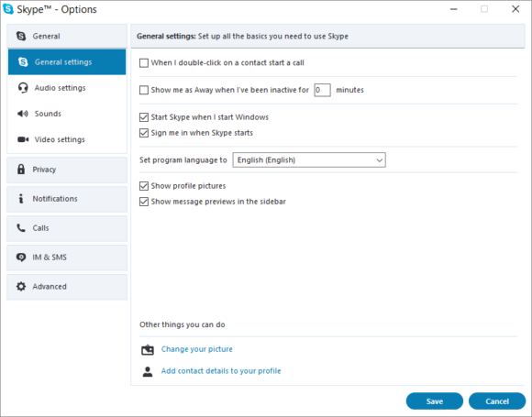Click the padlock icon beside Privacy

(21, 170)
